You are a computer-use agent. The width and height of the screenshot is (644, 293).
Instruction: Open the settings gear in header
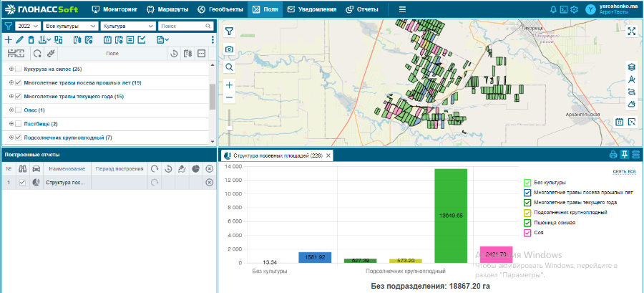pos(574,9)
